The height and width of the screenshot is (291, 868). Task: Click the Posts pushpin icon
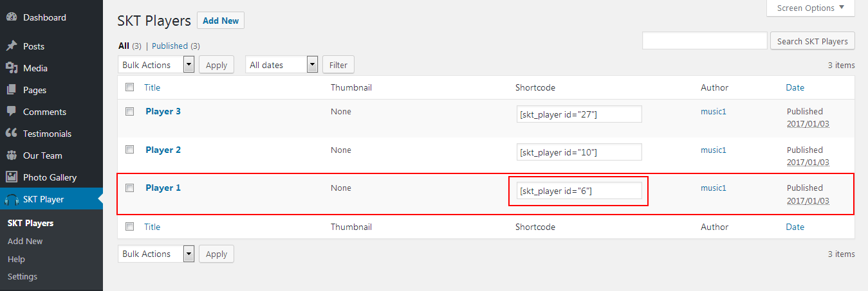11,46
